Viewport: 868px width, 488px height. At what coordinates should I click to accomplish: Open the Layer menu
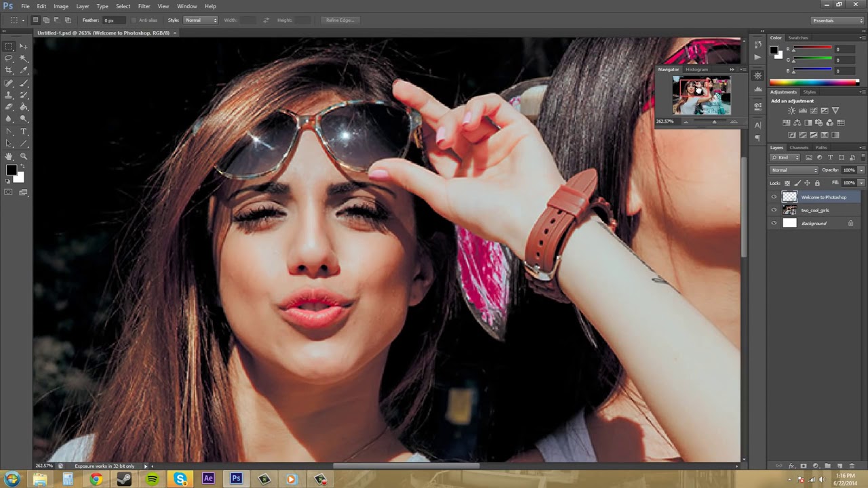[x=82, y=6]
